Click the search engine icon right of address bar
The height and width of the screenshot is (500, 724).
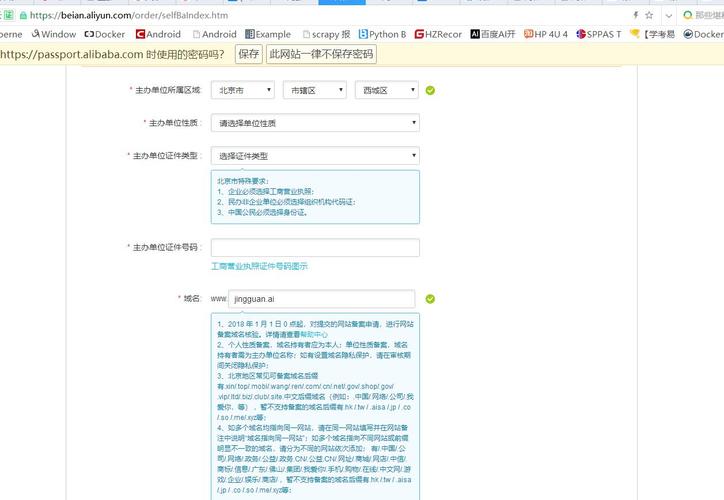click(x=688, y=15)
